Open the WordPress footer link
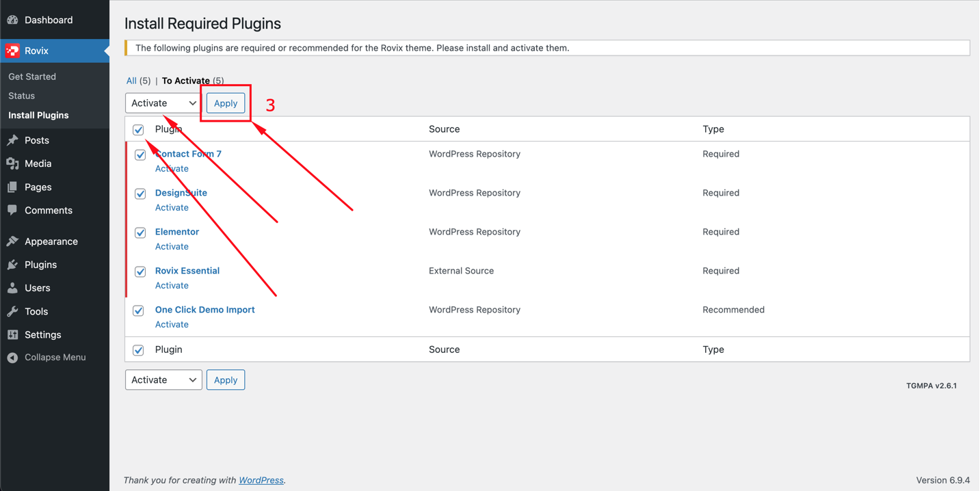The image size is (980, 491). (261, 480)
